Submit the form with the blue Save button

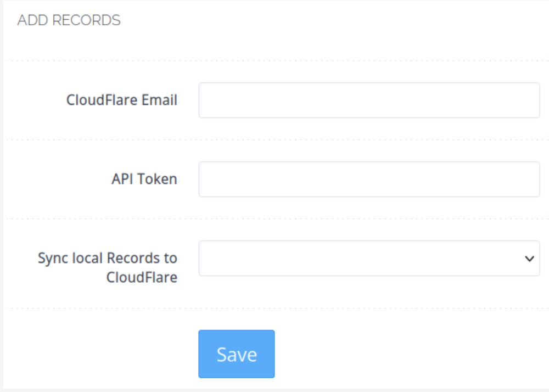pos(236,354)
